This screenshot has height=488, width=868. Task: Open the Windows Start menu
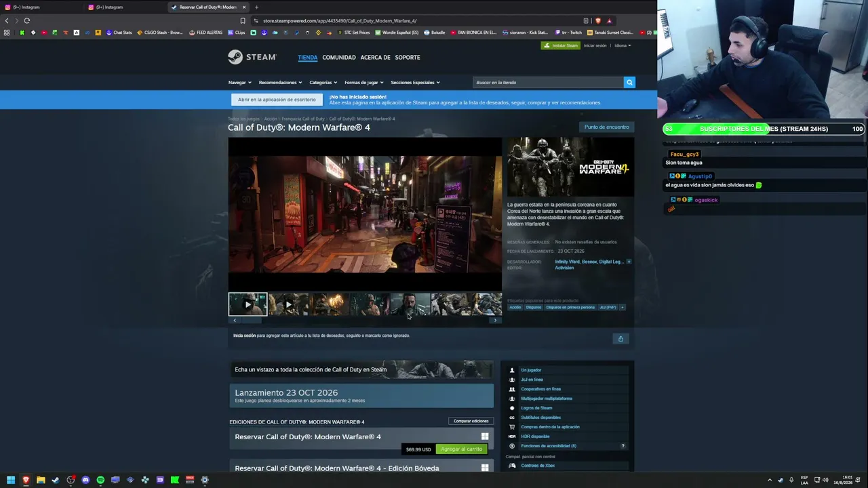click(11, 480)
